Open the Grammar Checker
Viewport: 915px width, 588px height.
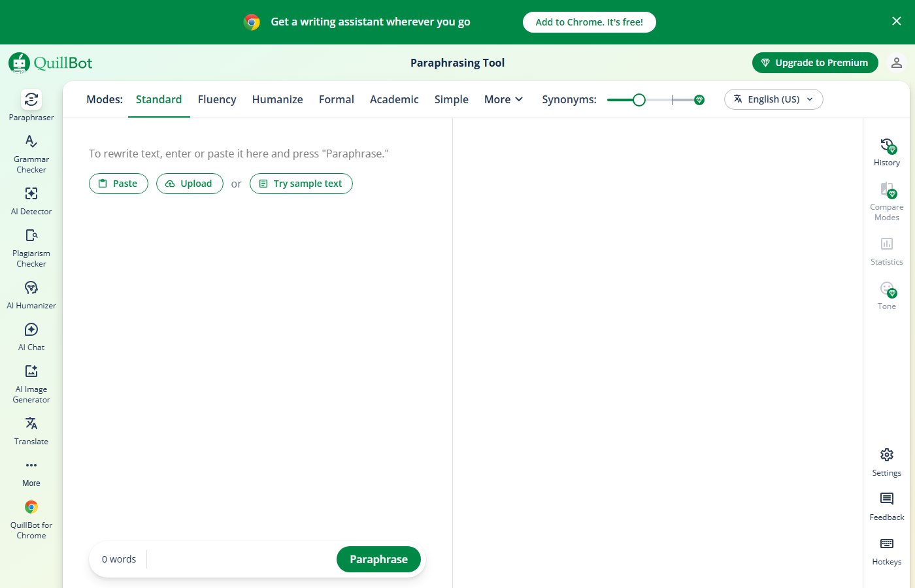coord(31,152)
